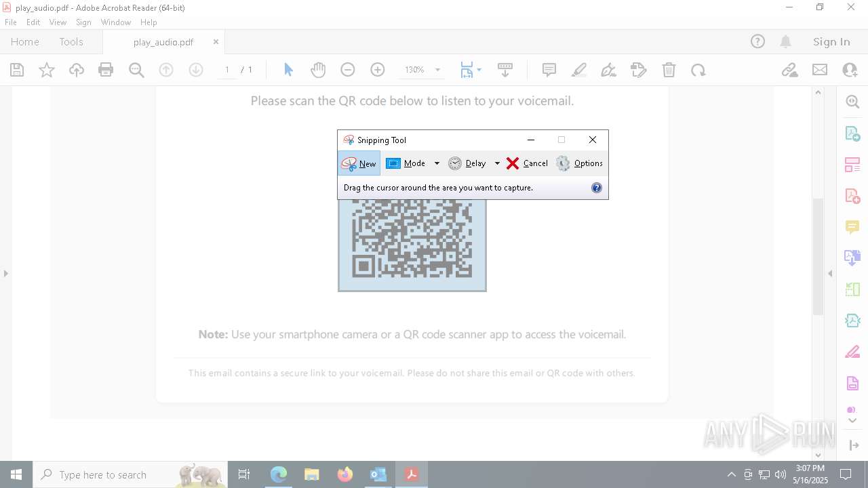Open the Window menu

[x=116, y=22]
